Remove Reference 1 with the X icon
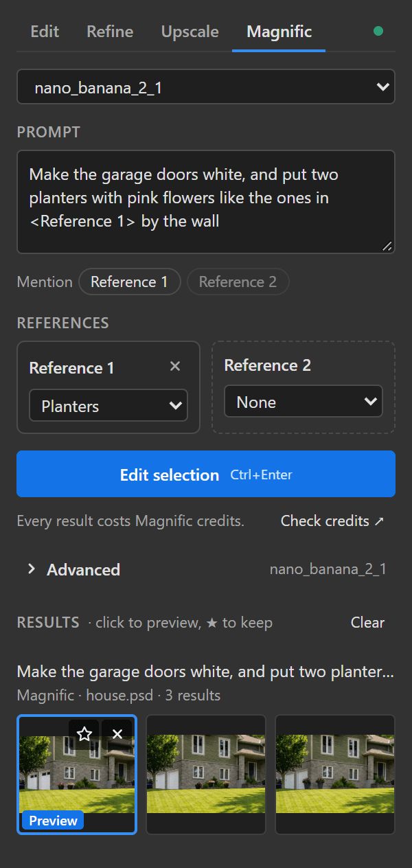Screen dimensions: 412x868 tap(175, 367)
